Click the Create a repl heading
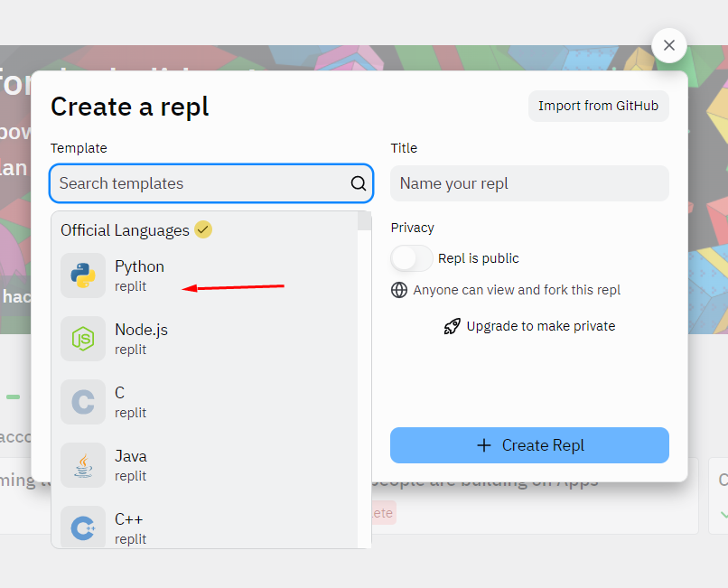The height and width of the screenshot is (588, 728). coord(130,107)
